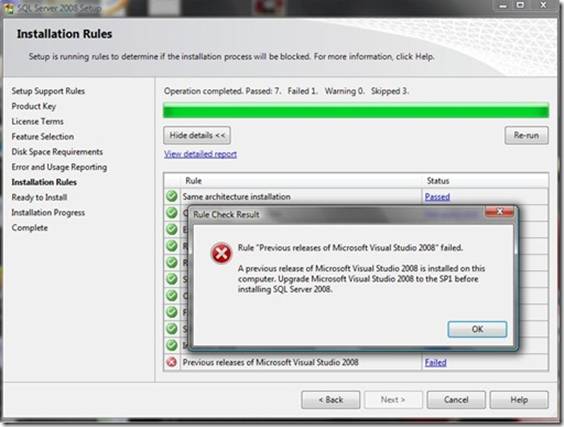Image resolution: width=564 pixels, height=427 pixels.
Task: Click green check icon for Same architecture installation
Action: (x=172, y=196)
